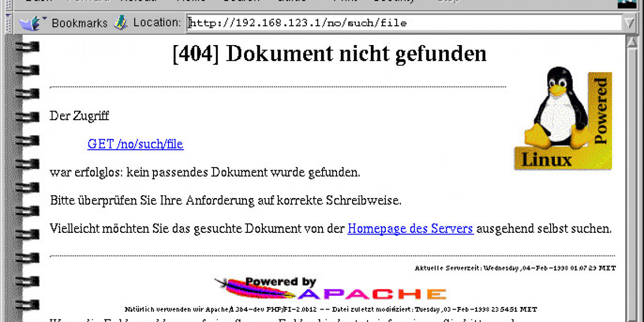This screenshot has height=322, width=644.
Task: Click the Linux Powered penguin logo
Action: pyautogui.click(x=563, y=119)
